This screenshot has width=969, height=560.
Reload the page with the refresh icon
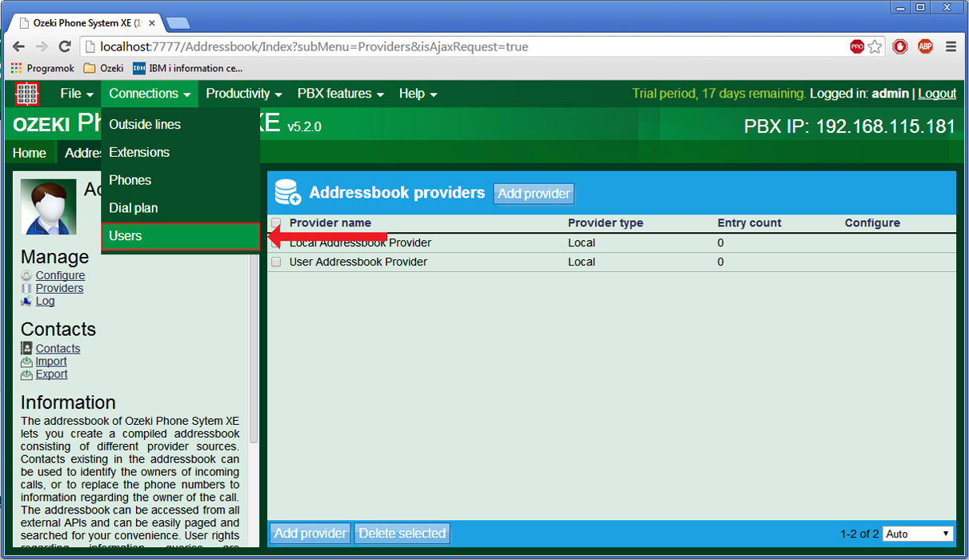pos(66,47)
